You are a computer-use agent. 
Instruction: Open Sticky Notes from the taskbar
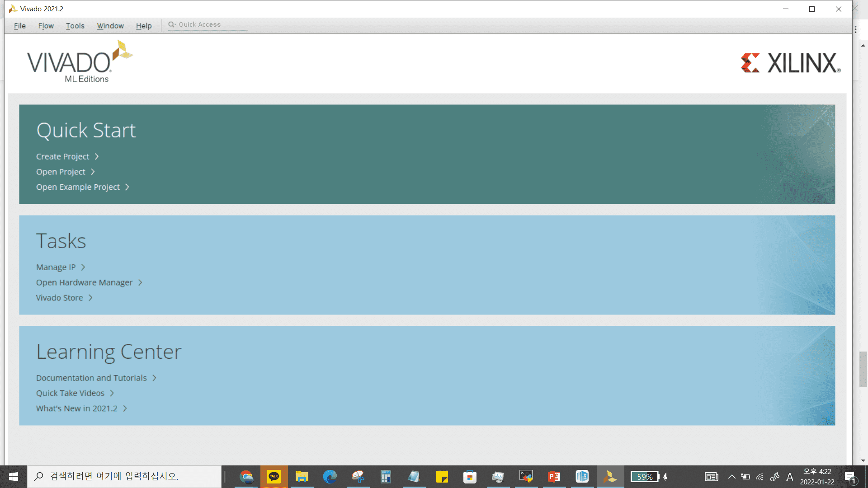coord(442,477)
